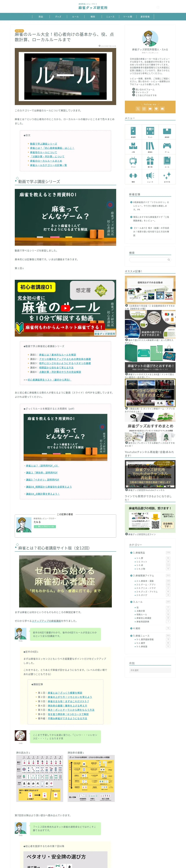Image resolution: width=186 pixels, height=868 pixels.
Task: Open 講座1 麻雀とは?基本的なルールを解説 link
Action: (x=57, y=355)
